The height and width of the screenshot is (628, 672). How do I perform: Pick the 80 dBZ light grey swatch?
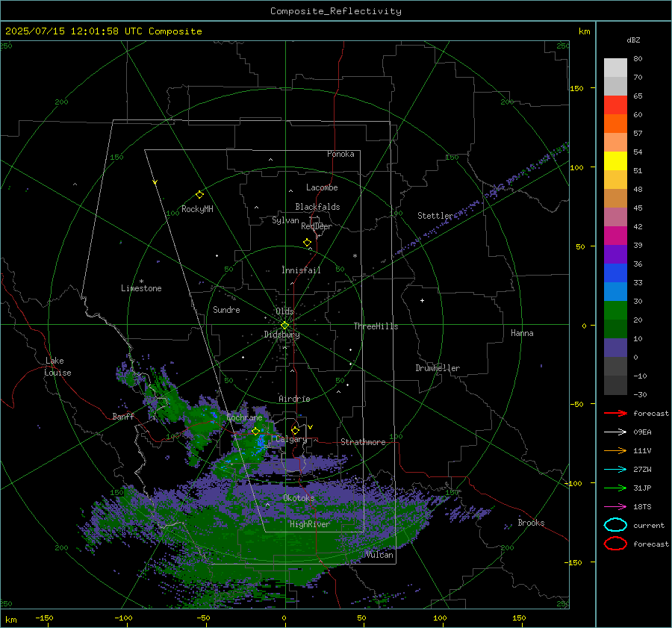click(x=615, y=68)
